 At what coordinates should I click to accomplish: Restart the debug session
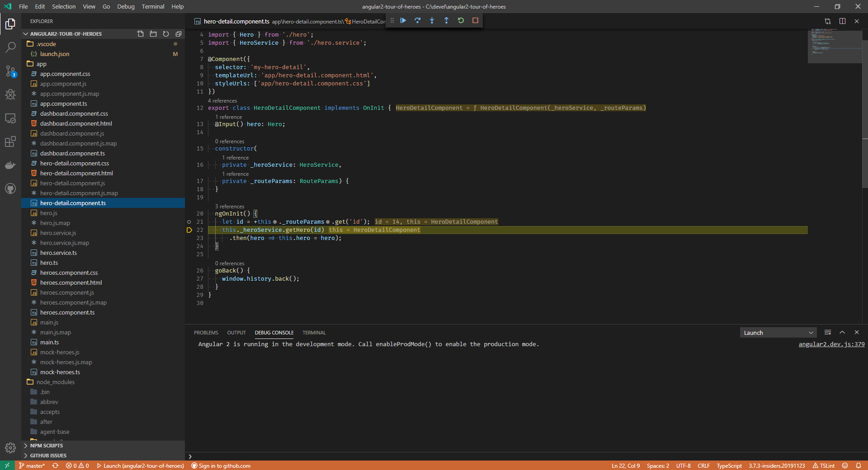(x=461, y=20)
